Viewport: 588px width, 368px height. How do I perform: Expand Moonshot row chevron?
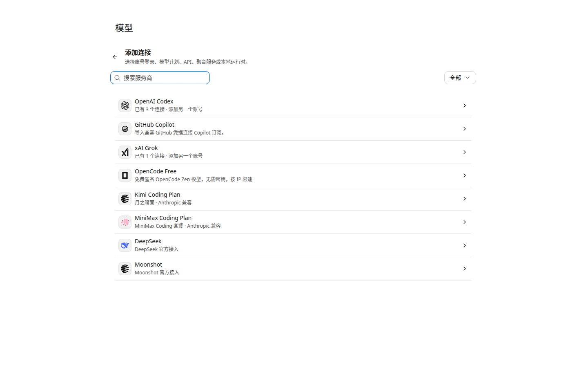(465, 269)
